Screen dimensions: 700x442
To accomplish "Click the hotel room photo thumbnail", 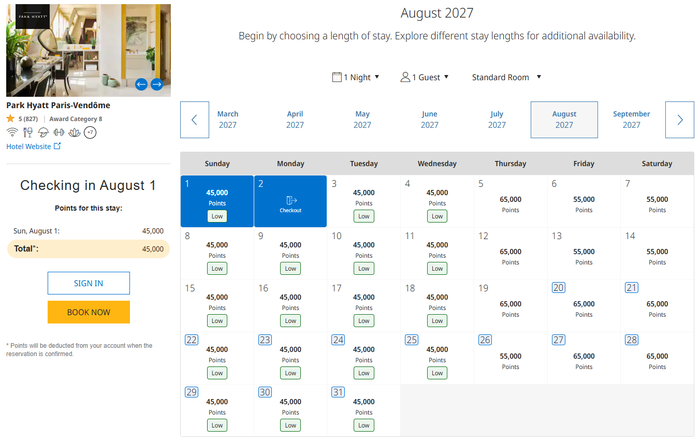I will coord(88,50).
